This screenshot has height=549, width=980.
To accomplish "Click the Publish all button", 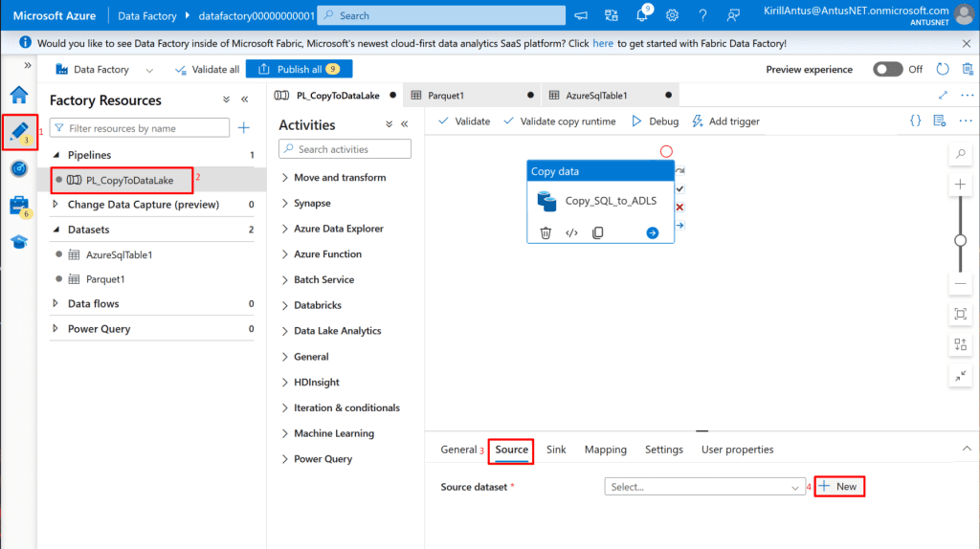I will (x=299, y=69).
